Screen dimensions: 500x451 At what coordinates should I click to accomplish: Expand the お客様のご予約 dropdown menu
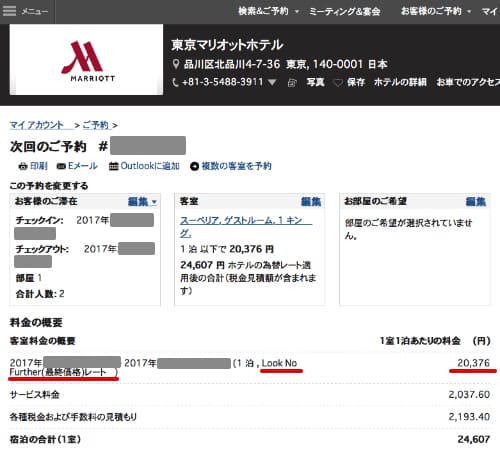pyautogui.click(x=436, y=11)
